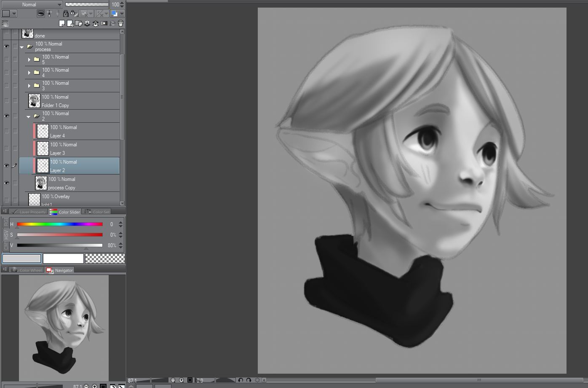588x388 pixels.
Task: Switch to the Navigator tab
Action: [59, 270]
